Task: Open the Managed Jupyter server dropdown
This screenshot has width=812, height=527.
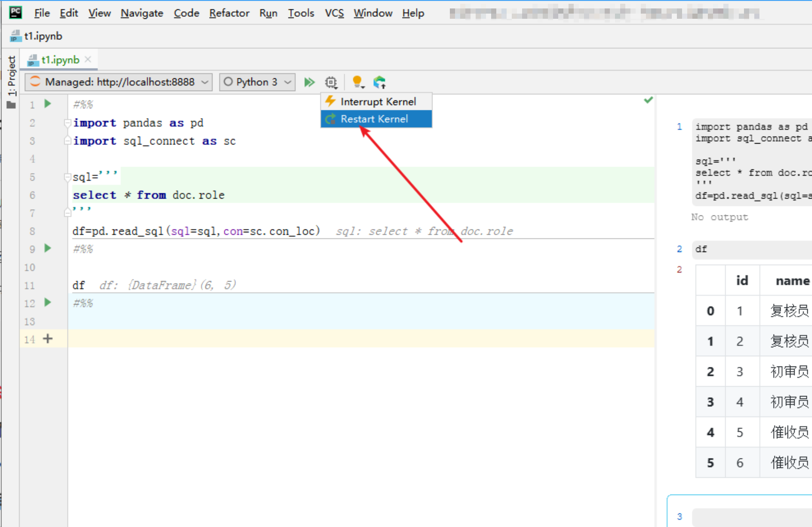Action: click(119, 82)
